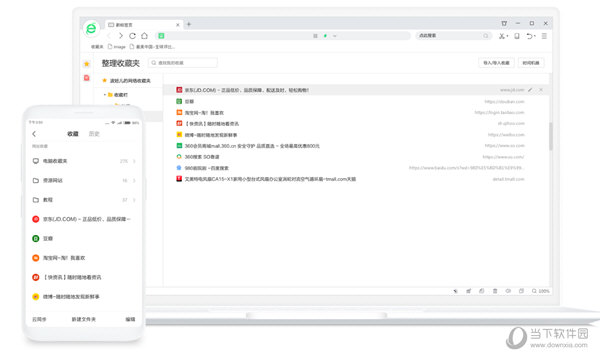
Task: Tap 编辑 on the phone bottom bar
Action: pyautogui.click(x=130, y=319)
